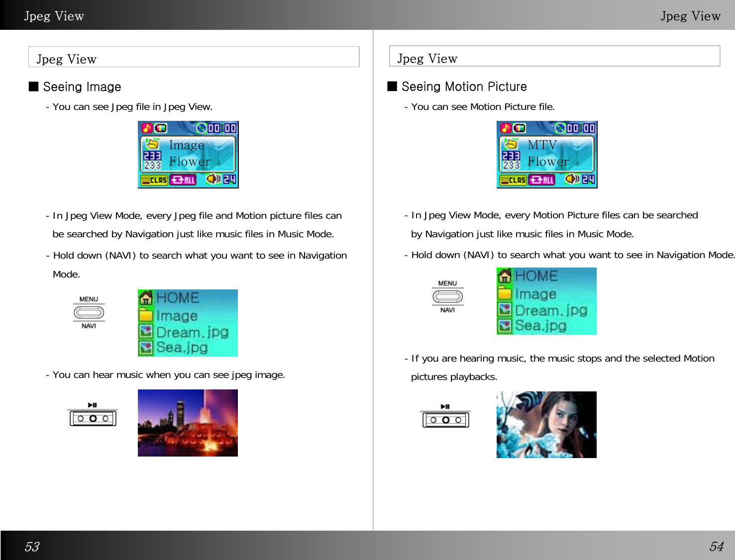Click 'HOME' text in page 53 navigation list
The width and height of the screenshot is (735, 560).
178,298
